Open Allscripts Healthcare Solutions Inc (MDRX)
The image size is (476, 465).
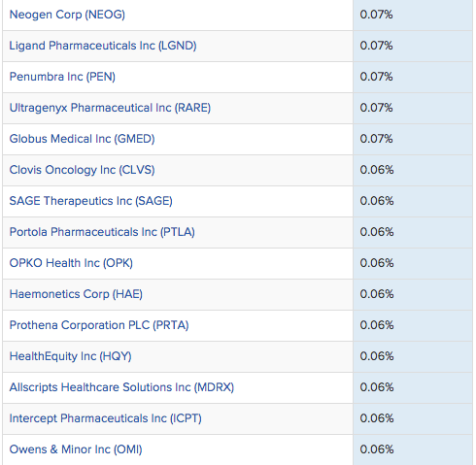click(121, 387)
